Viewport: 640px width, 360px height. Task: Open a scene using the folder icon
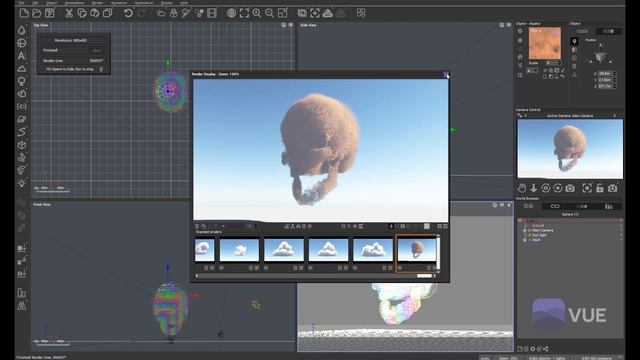pyautogui.click(x=37, y=13)
